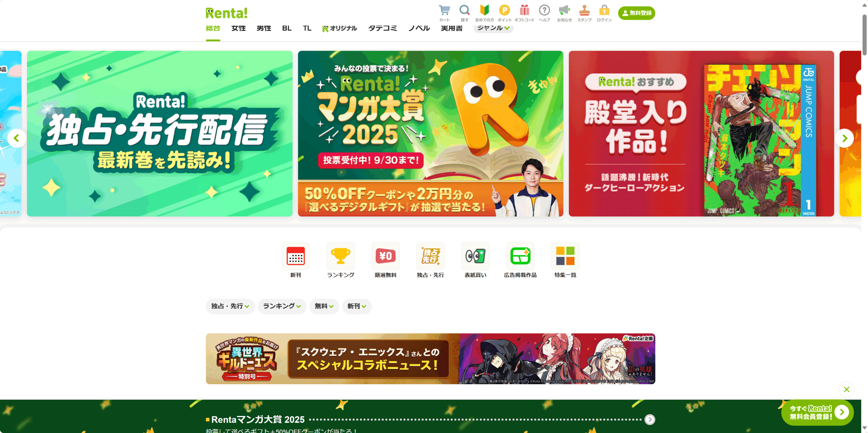Click the search magnifier icon (探す)
868x433 pixels.
coord(465,13)
